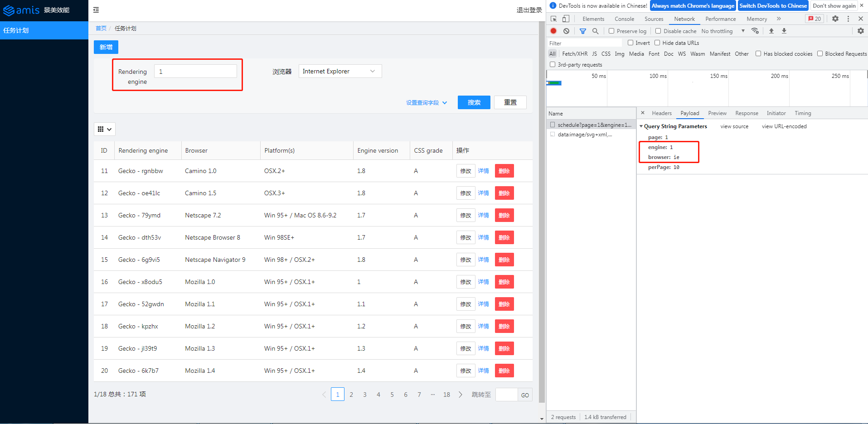Open the network search magnifier

pos(596,31)
